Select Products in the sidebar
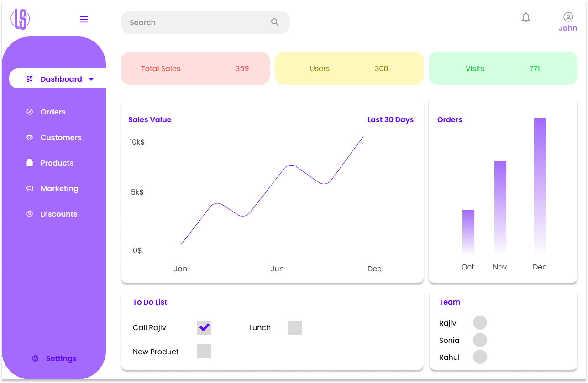Image resolution: width=588 pixels, height=383 pixels. (57, 163)
